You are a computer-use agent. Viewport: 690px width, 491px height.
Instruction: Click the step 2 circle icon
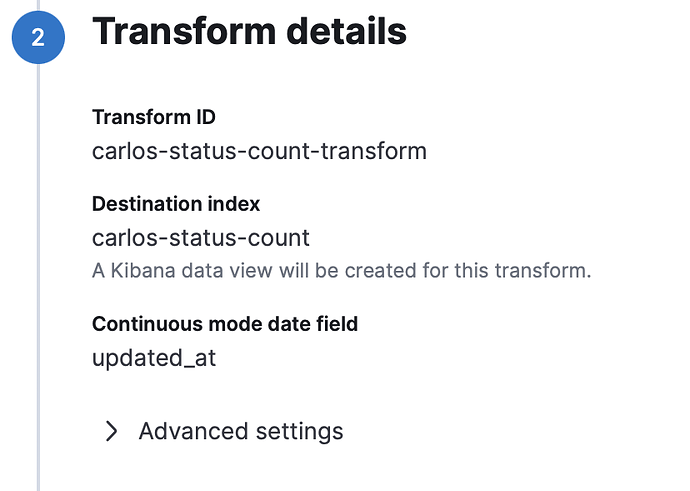click(38, 37)
